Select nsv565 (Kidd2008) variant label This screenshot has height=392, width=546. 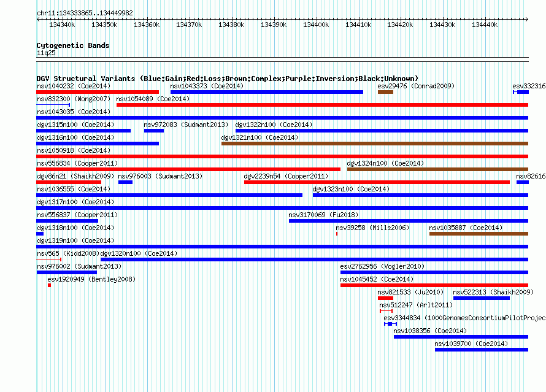click(68, 253)
